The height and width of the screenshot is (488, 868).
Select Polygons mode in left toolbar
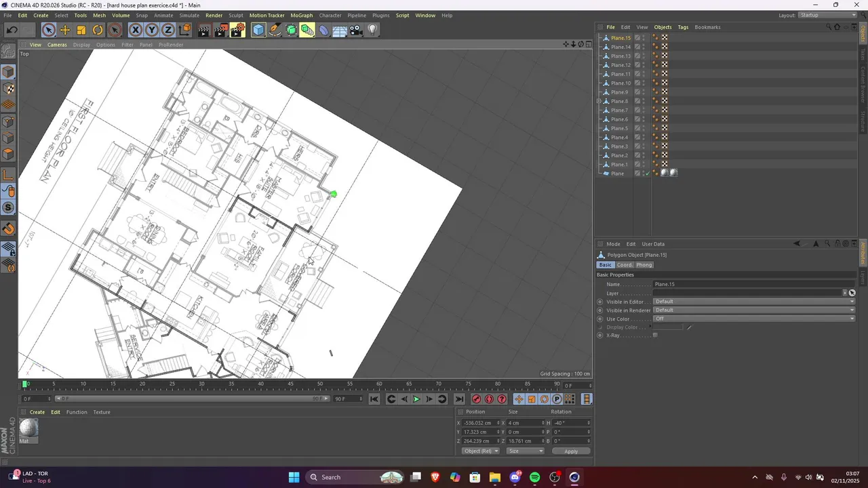point(8,155)
